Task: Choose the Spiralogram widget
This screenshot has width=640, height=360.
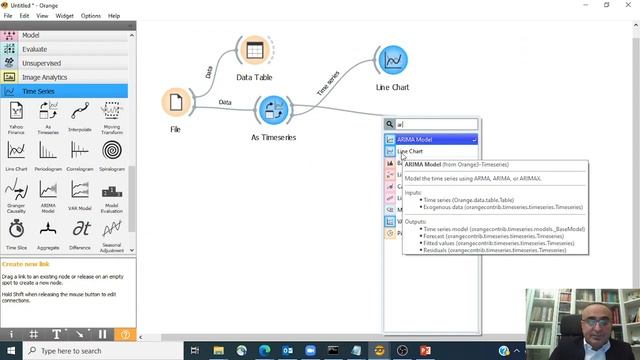Action: click(111, 155)
